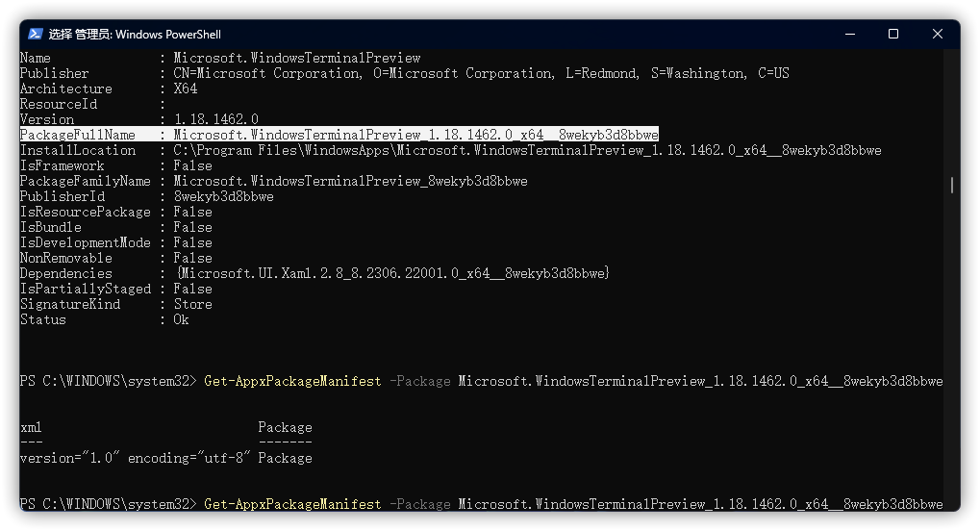Screen dimensions: 980x531
Task: Click the InstallLocation field label
Action: [x=78, y=150]
